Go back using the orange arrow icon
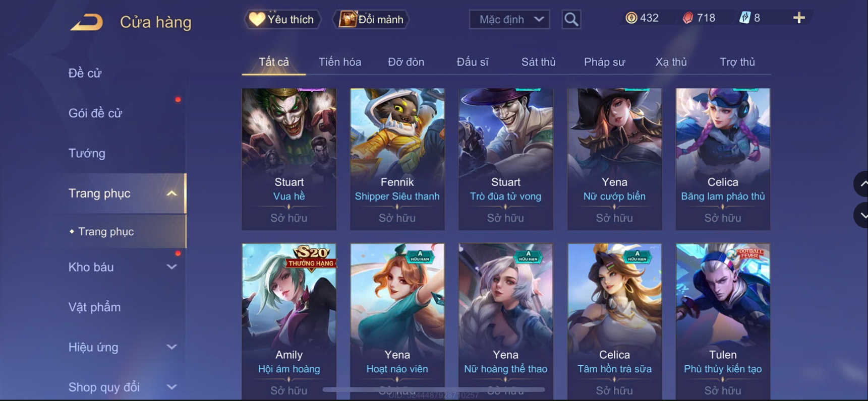868x401 pixels. [87, 22]
